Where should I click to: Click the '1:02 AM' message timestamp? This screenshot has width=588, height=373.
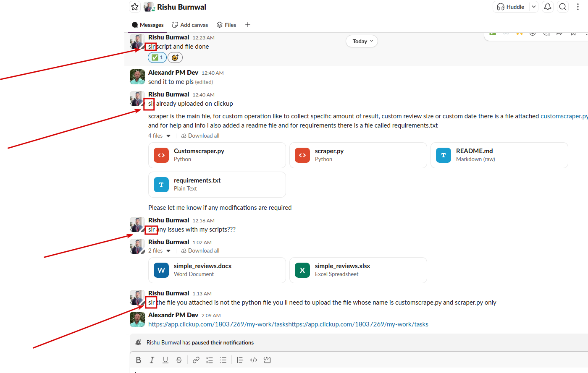202,243
